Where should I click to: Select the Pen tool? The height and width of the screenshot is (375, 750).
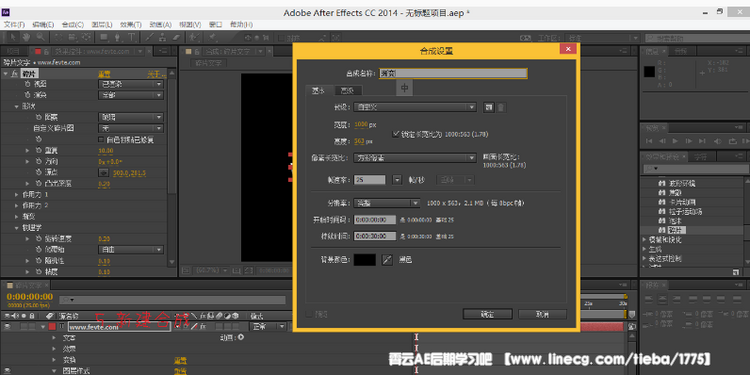click(x=118, y=37)
